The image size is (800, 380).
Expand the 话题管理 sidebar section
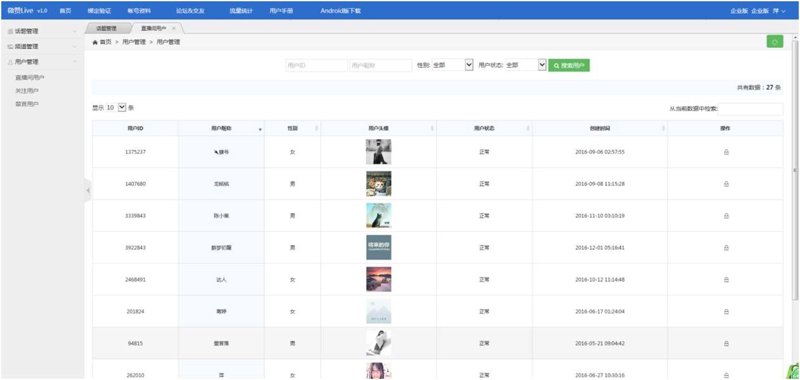pyautogui.click(x=42, y=31)
